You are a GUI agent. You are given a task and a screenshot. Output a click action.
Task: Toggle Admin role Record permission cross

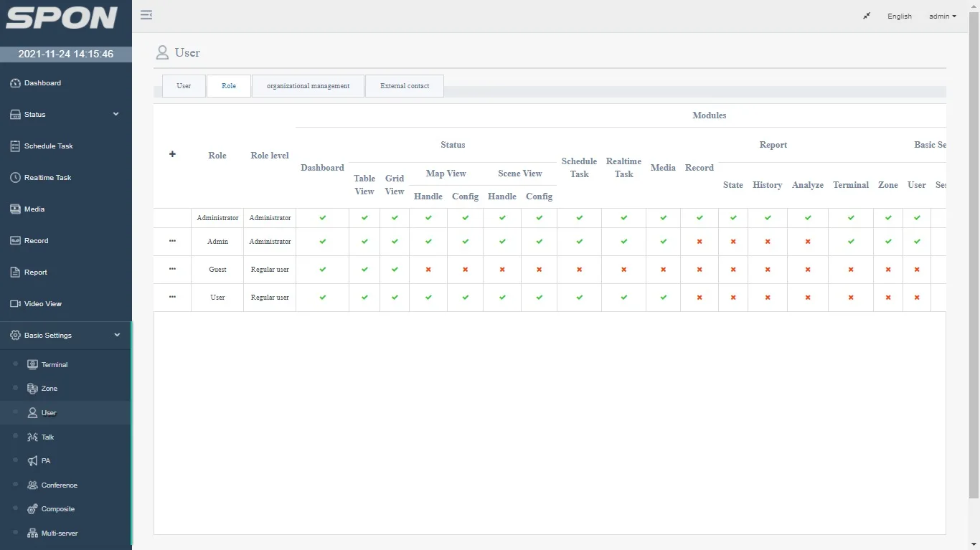coord(699,242)
